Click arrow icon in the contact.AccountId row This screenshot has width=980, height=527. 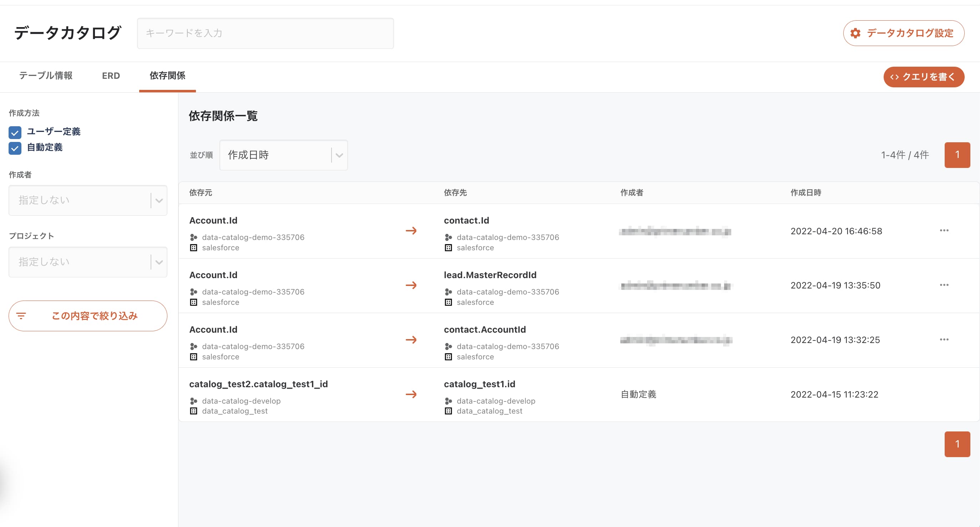point(411,339)
